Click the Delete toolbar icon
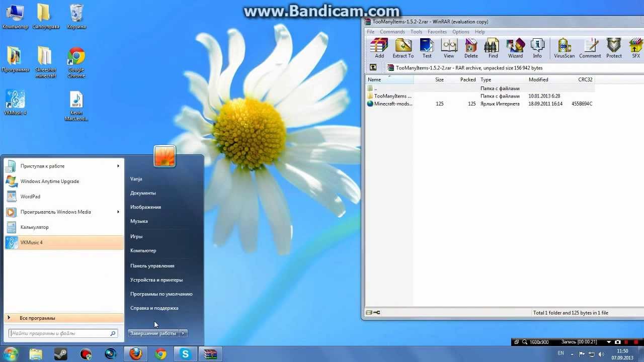 pos(471,48)
